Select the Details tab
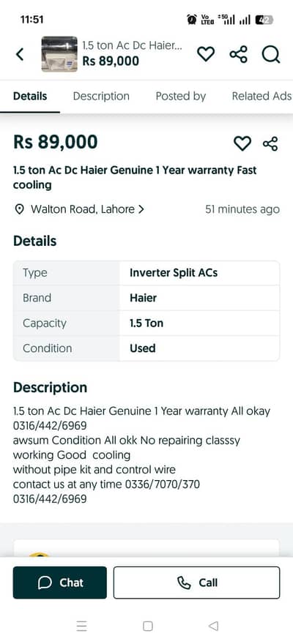Viewport: 293px width, 644px height. 30,96
